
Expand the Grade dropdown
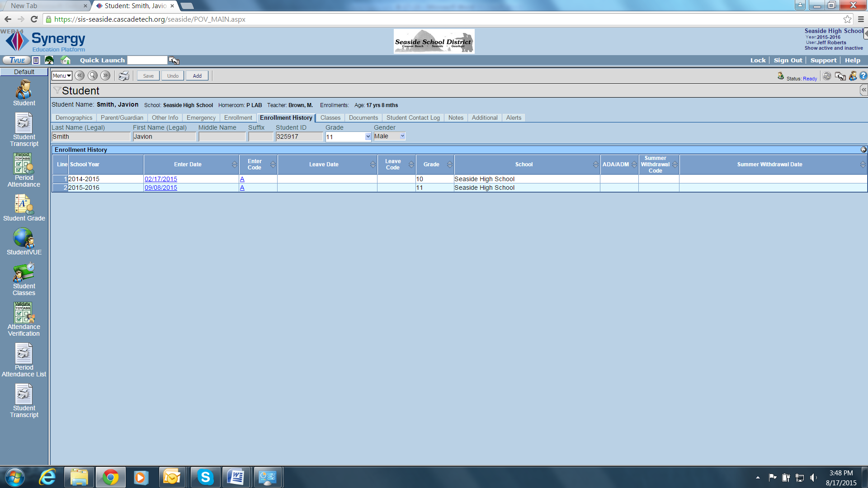(x=368, y=136)
